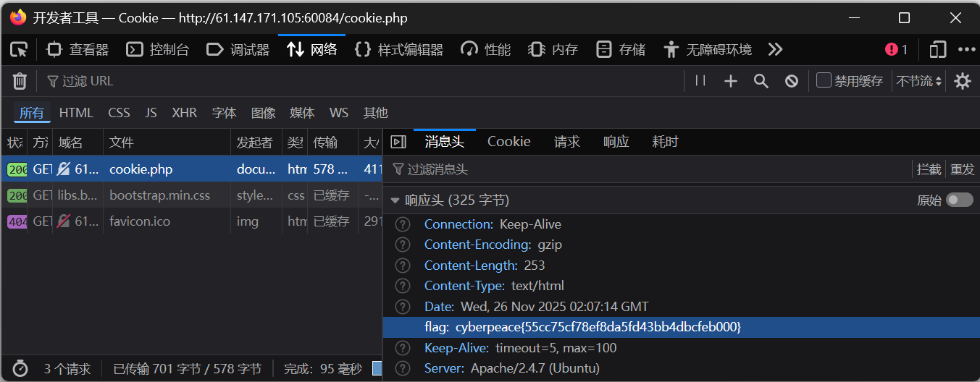Click insecure lock icon on favicon.ico row
This screenshot has width=980, height=382.
pyautogui.click(x=64, y=221)
